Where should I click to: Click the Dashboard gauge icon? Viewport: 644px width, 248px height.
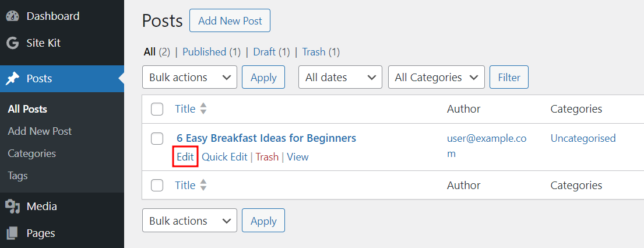13,16
